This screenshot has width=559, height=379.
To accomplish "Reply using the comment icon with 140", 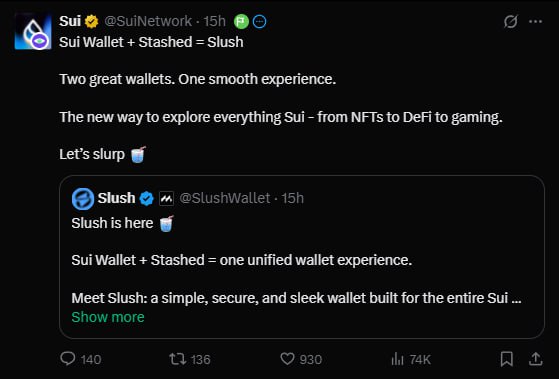I will tap(80, 359).
